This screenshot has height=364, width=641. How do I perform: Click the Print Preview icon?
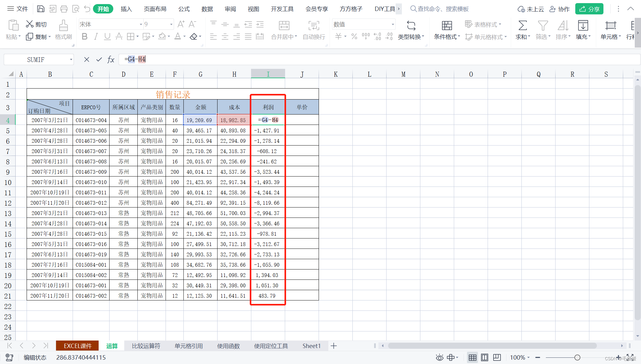(76, 9)
